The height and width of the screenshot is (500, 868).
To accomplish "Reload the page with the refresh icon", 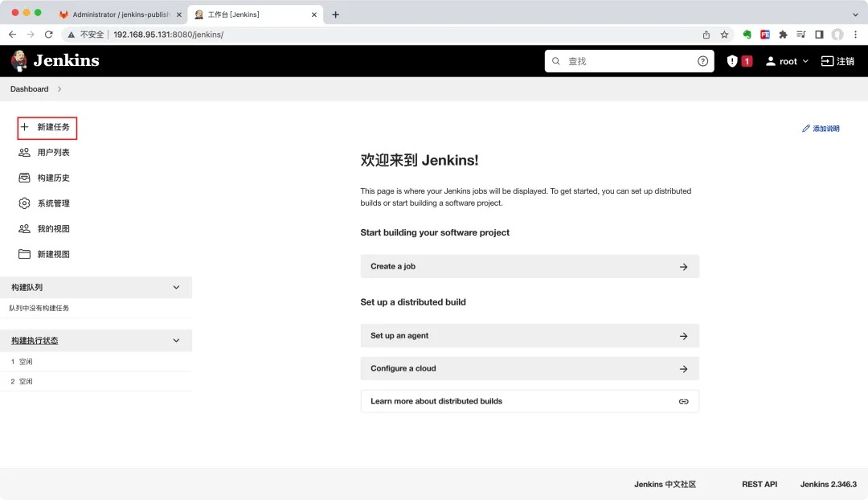I will coord(49,35).
